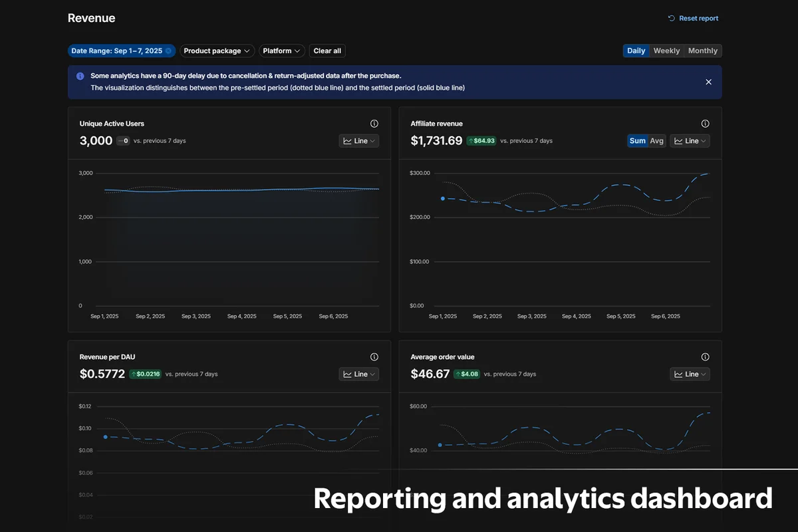This screenshot has width=798, height=532.
Task: Click the blue info icon in banner
Action: pos(80,76)
